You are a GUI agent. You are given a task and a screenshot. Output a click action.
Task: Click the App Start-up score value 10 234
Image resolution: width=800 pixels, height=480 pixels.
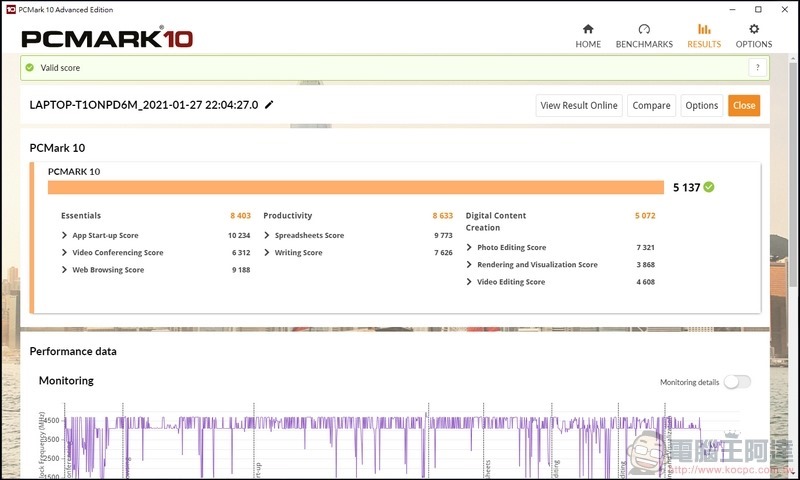tap(239, 235)
